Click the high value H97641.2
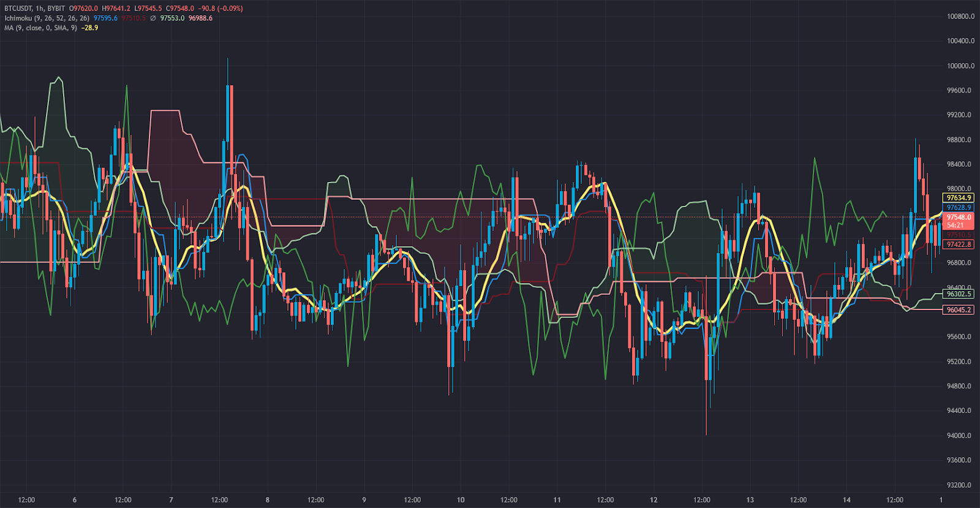980x508 pixels. (x=116, y=9)
